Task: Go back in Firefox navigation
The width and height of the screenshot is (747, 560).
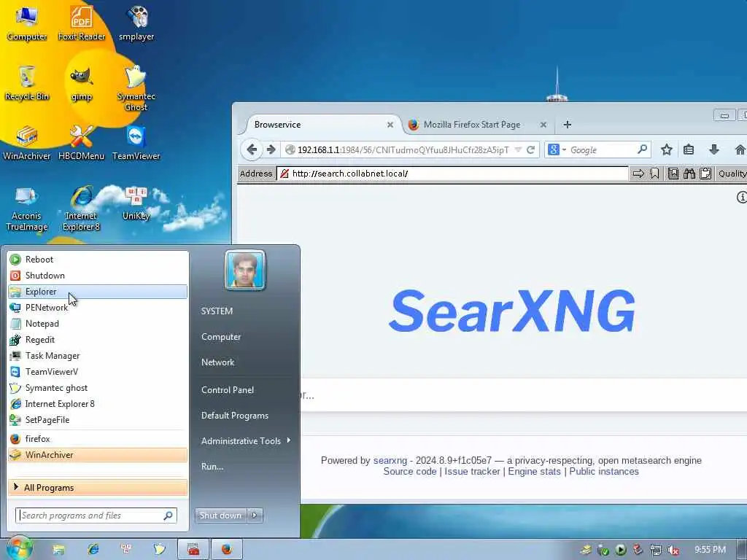Action: coord(252,149)
